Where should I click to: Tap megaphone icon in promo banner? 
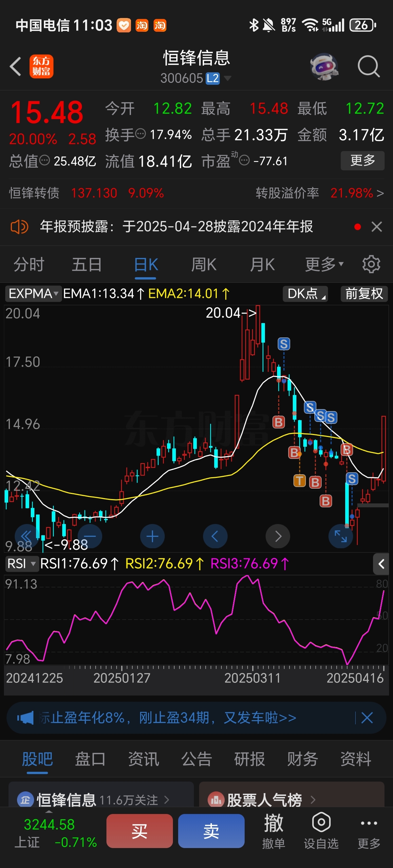(x=26, y=718)
